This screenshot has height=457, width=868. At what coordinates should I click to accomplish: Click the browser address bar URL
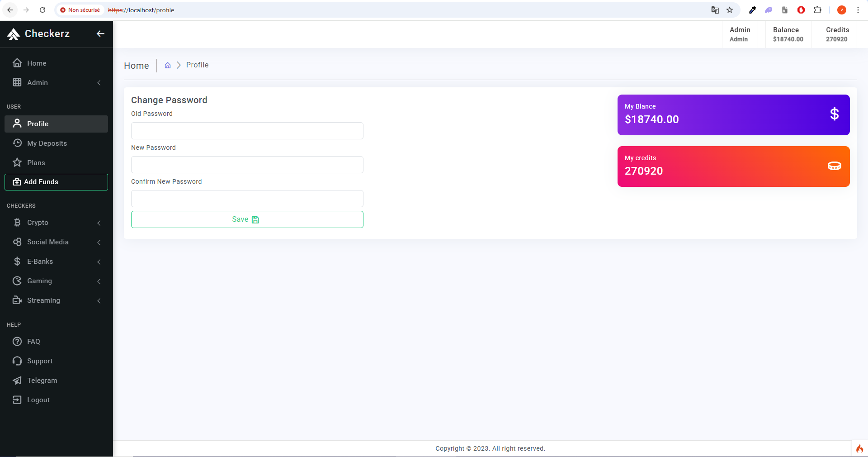click(x=141, y=10)
